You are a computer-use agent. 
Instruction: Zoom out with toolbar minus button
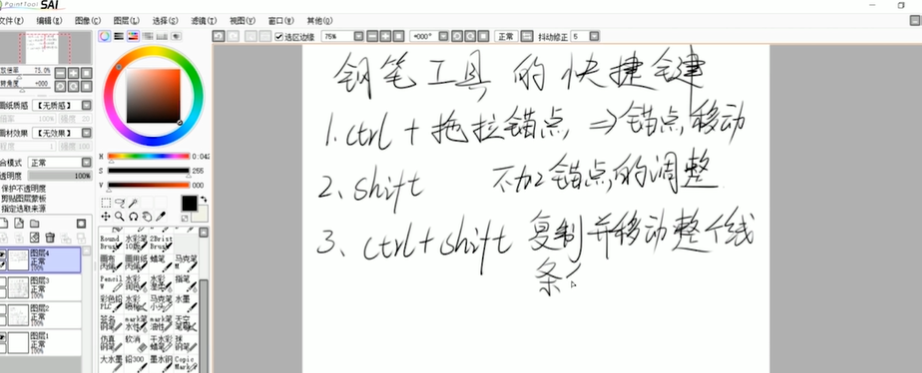click(372, 36)
